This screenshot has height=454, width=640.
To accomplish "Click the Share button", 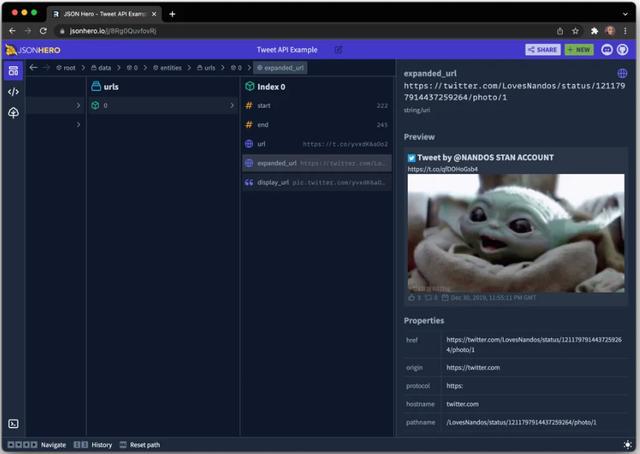I will 542,49.
